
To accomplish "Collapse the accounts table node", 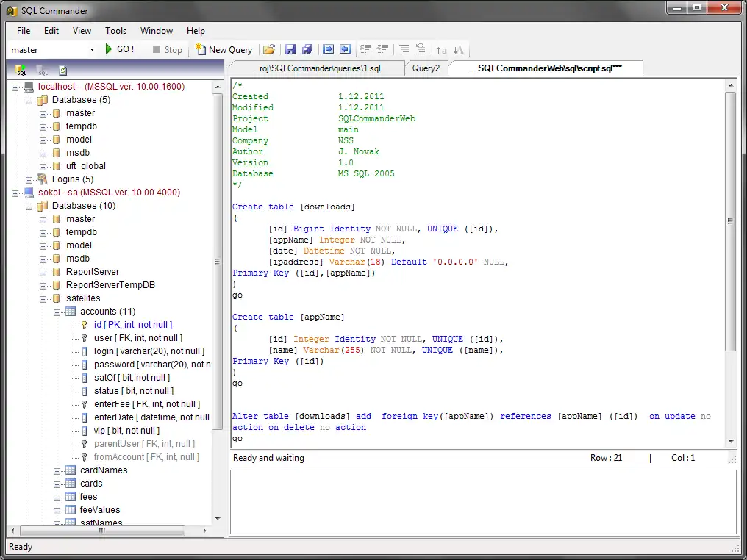I will [x=57, y=312].
